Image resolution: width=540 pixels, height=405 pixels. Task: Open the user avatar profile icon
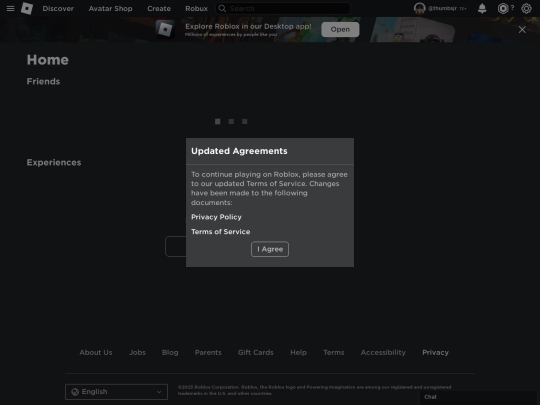(419, 8)
